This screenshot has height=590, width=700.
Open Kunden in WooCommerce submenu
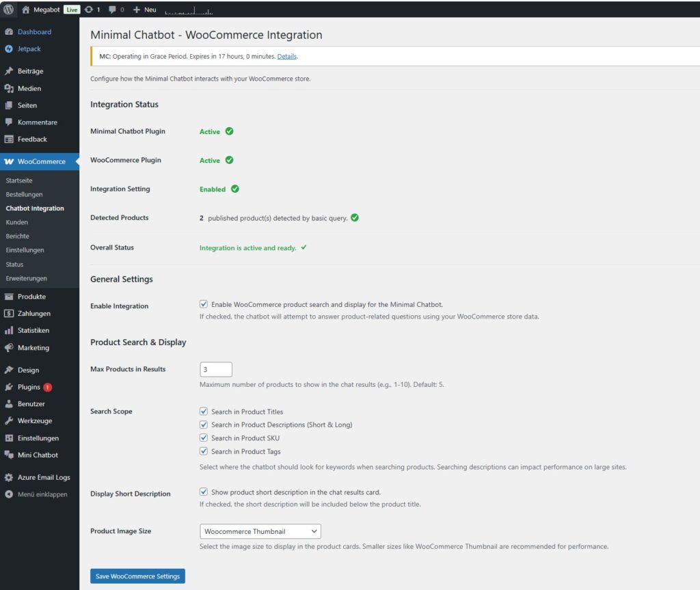coord(17,222)
